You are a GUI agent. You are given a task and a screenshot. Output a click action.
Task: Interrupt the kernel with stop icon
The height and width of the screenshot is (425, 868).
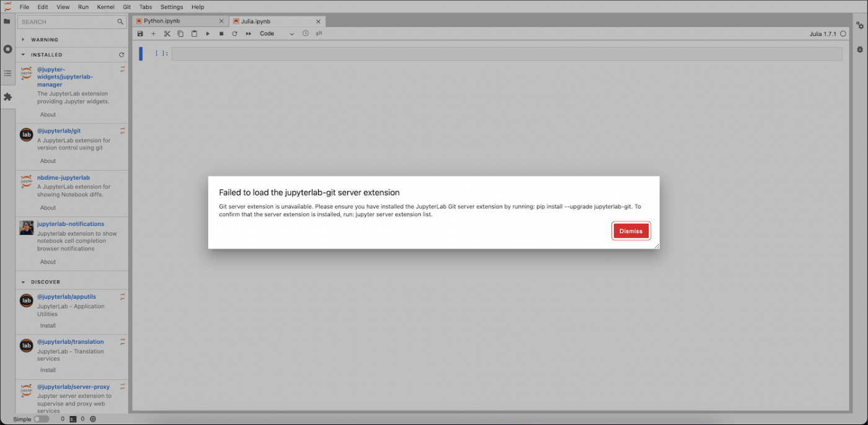pos(221,33)
